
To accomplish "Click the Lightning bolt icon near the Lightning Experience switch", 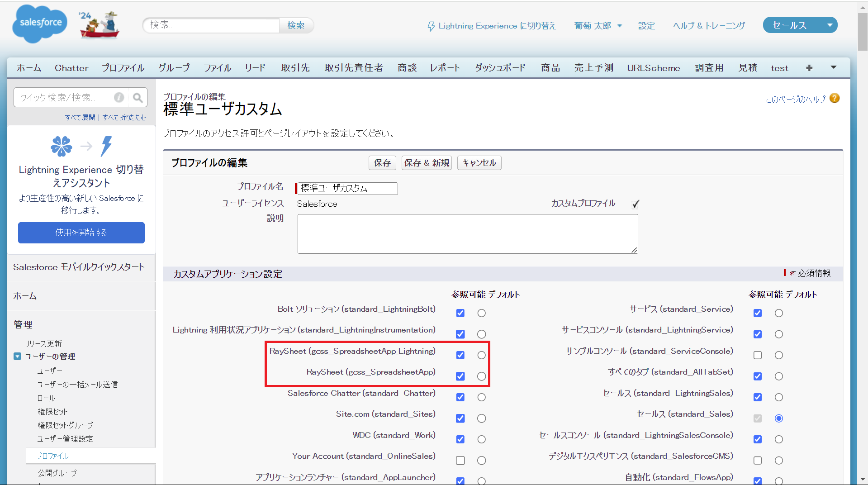I will point(431,26).
